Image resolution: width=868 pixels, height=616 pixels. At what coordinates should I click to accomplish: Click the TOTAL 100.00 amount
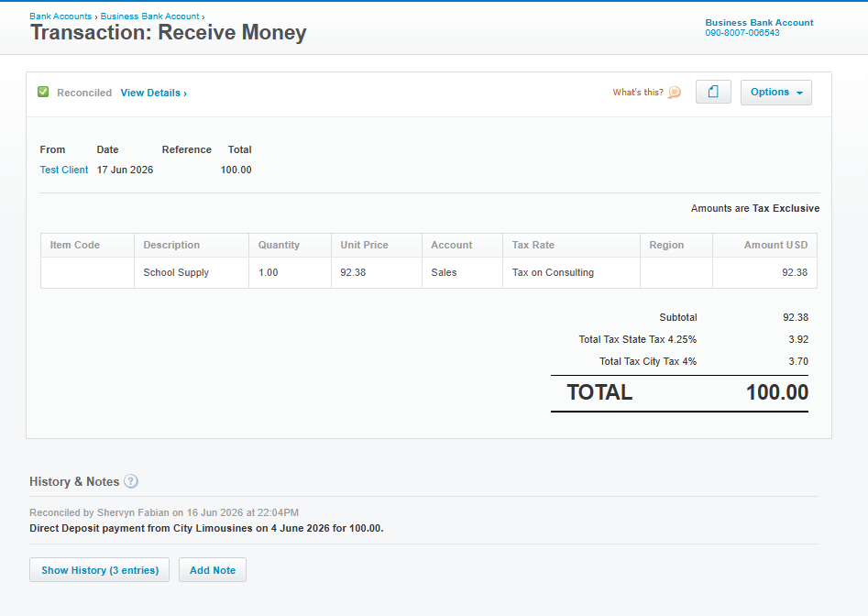777,392
